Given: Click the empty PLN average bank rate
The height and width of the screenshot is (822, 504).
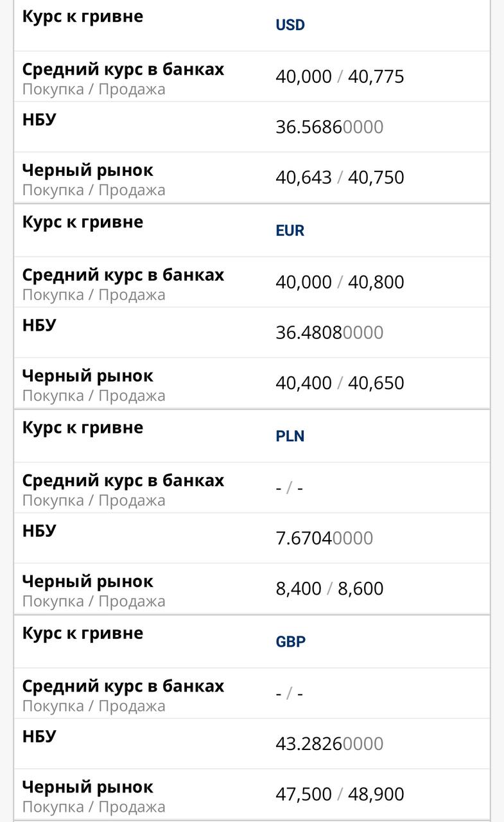Looking at the screenshot, I should (289, 488).
